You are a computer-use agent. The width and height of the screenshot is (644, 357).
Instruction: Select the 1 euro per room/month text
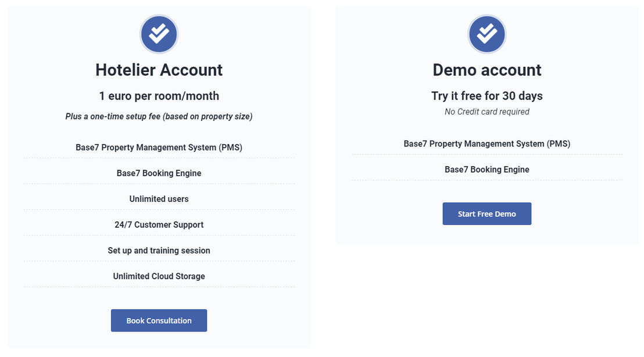pos(159,96)
